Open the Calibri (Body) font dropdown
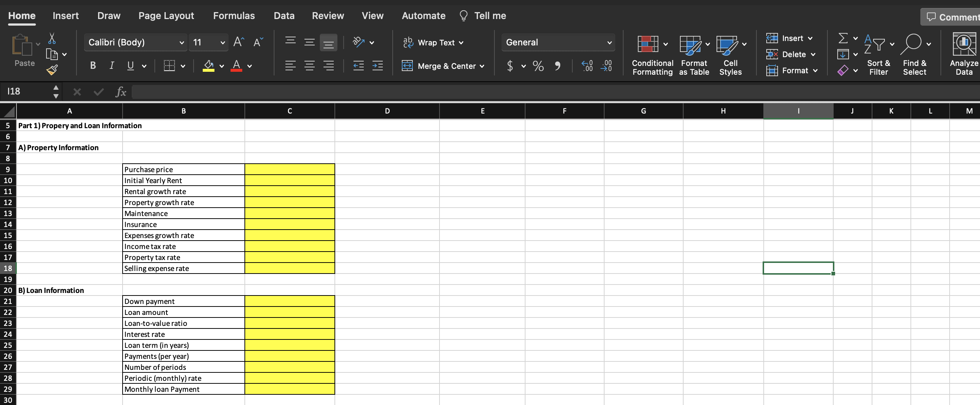 (182, 42)
